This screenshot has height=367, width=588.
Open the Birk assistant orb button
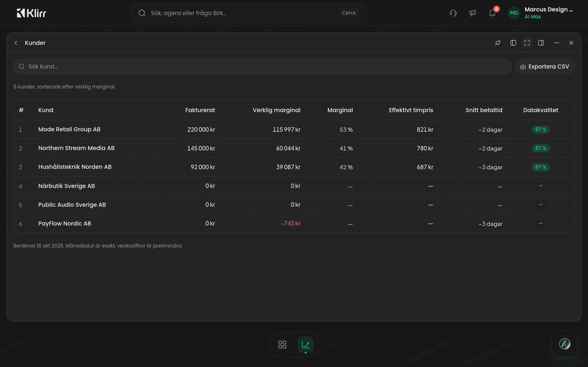565,344
